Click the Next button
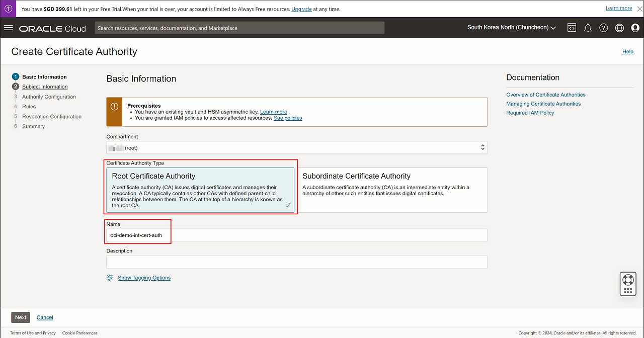Screen dimensions: 644x338 (x=21, y=317)
